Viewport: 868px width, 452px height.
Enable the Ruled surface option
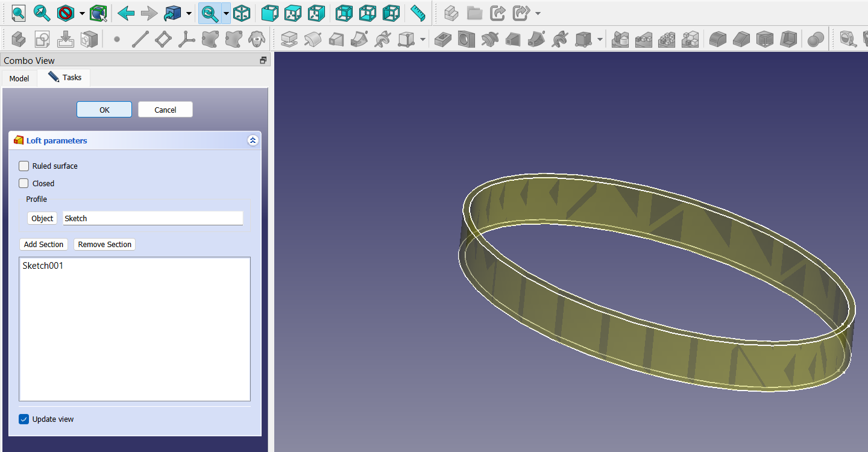point(24,166)
